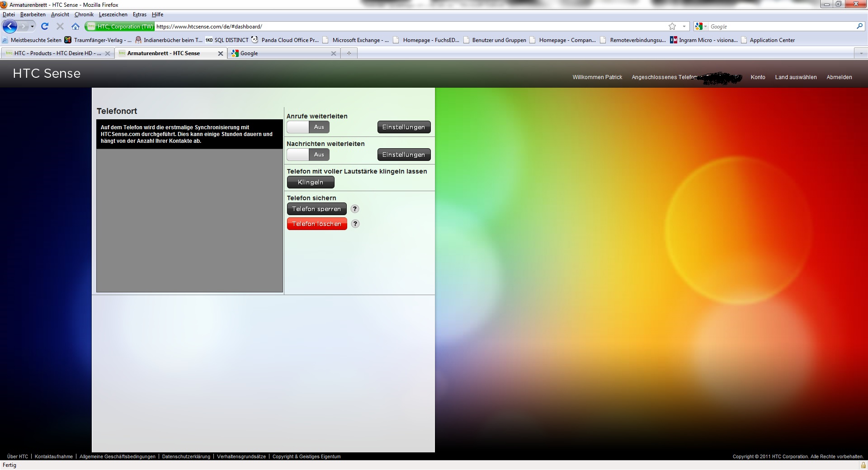This screenshot has width=868, height=470.
Task: Open the SQL DISTINCT bookmark
Action: click(227, 40)
